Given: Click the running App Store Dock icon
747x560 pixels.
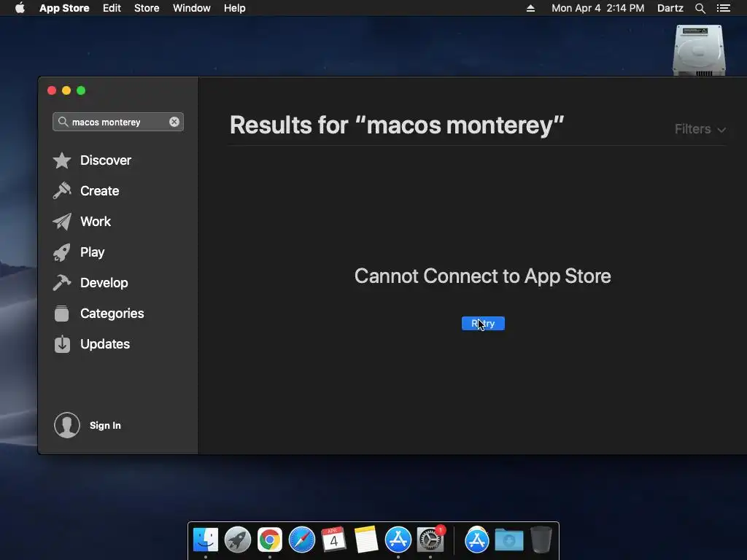Looking at the screenshot, I should tap(398, 540).
